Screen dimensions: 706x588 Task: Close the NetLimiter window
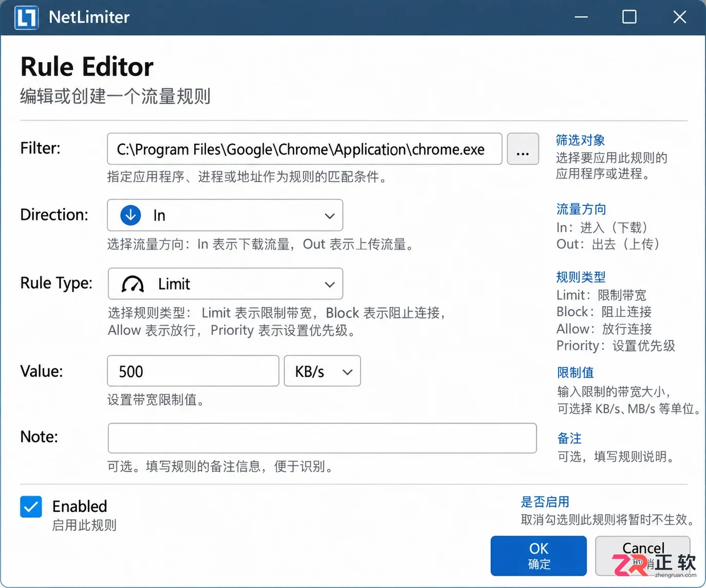tap(679, 17)
